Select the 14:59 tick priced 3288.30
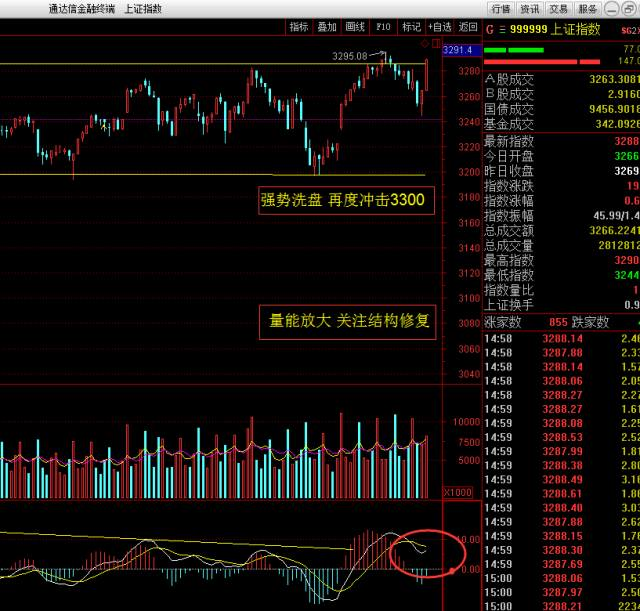The image size is (640, 611). [x=562, y=550]
